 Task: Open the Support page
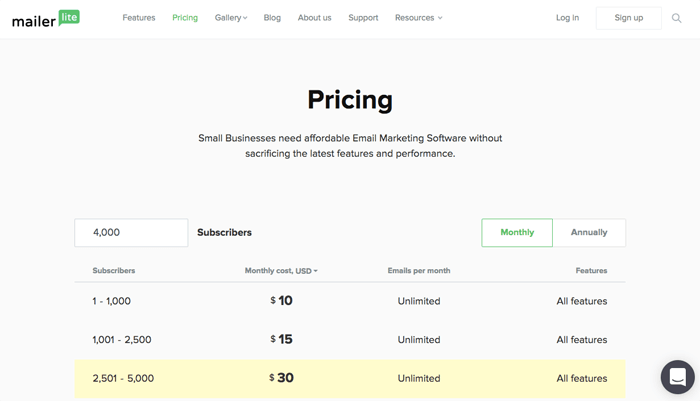[363, 18]
